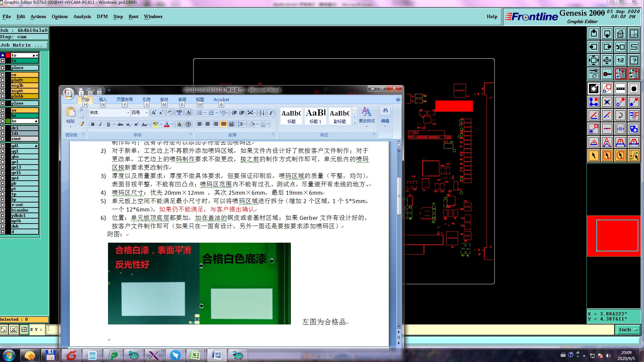Toggle checkbox for the rout layer

3,139
